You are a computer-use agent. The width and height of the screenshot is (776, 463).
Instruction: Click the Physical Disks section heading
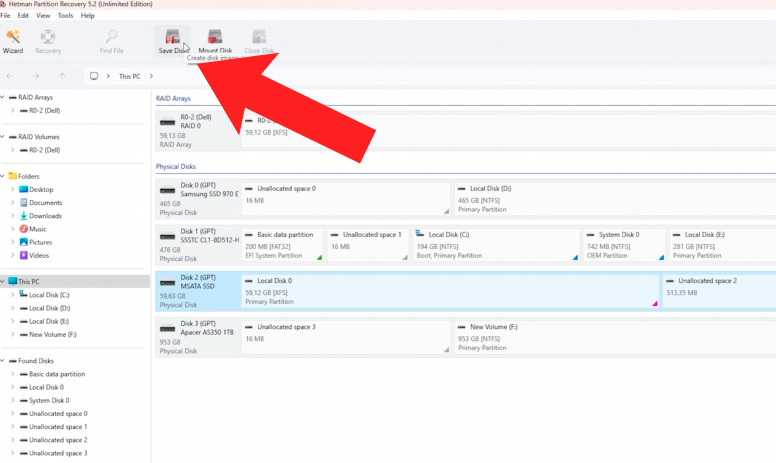[176, 167]
